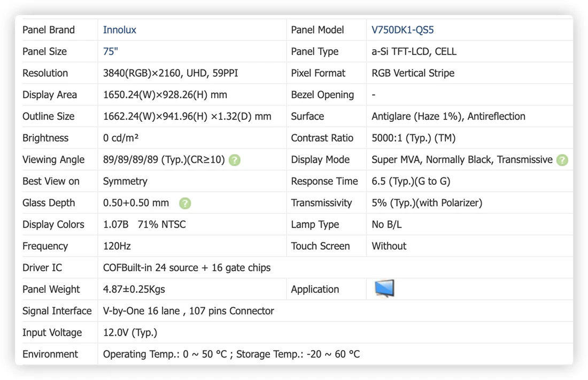Click the Glass Depth help question-mark icon
The width and height of the screenshot is (588, 380).
coord(185,203)
